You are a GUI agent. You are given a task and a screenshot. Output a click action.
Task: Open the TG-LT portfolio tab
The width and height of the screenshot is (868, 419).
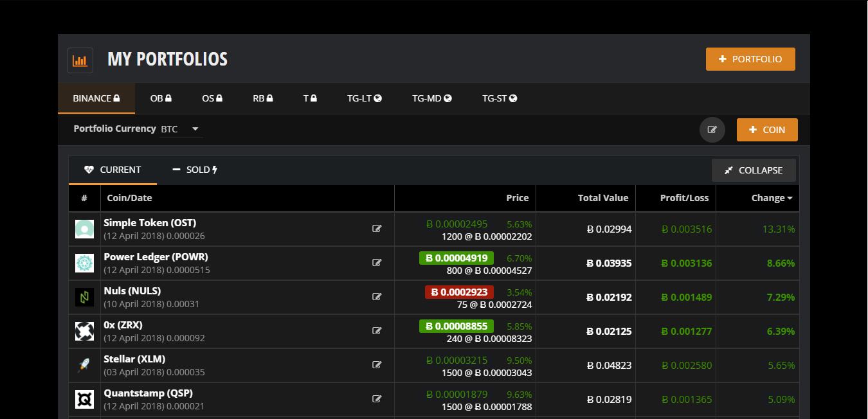(365, 98)
